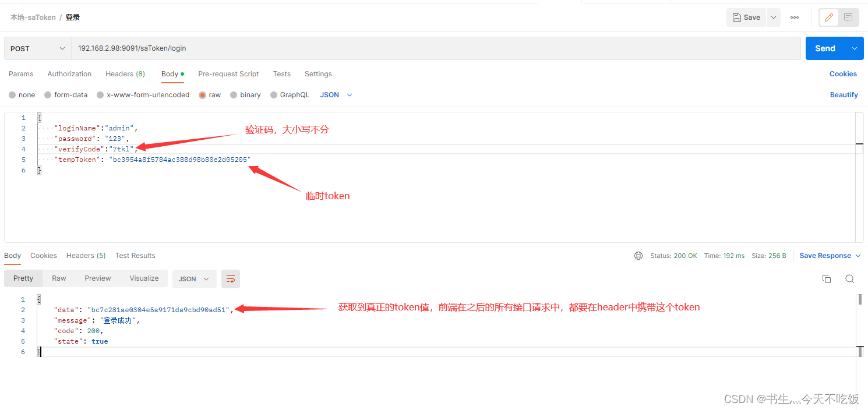Switch to the Tests tab
The width and height of the screenshot is (868, 410).
(281, 74)
